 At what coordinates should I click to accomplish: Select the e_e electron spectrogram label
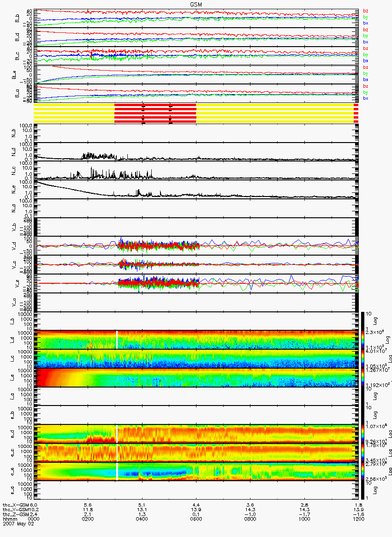coord(12,472)
